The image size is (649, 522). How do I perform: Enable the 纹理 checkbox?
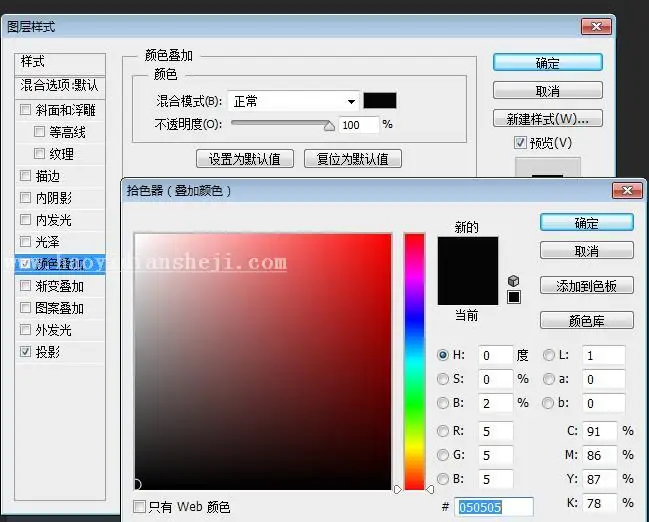click(39, 154)
